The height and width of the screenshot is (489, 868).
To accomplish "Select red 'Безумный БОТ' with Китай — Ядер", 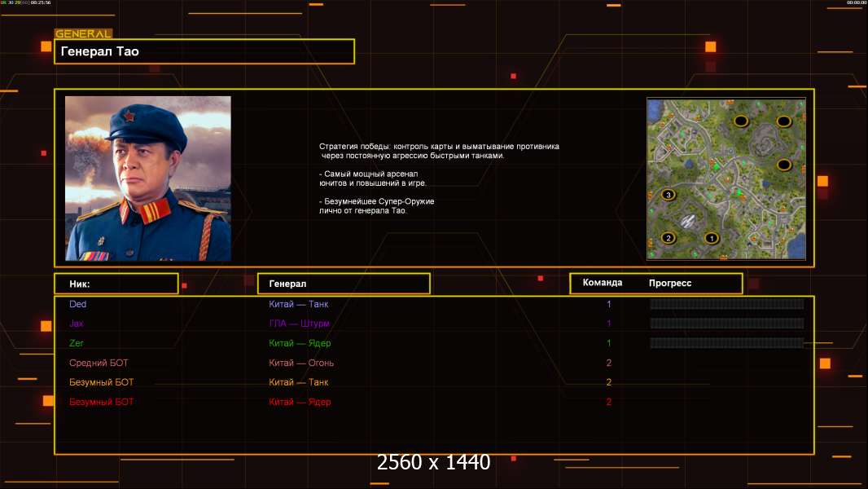I will 101,402.
